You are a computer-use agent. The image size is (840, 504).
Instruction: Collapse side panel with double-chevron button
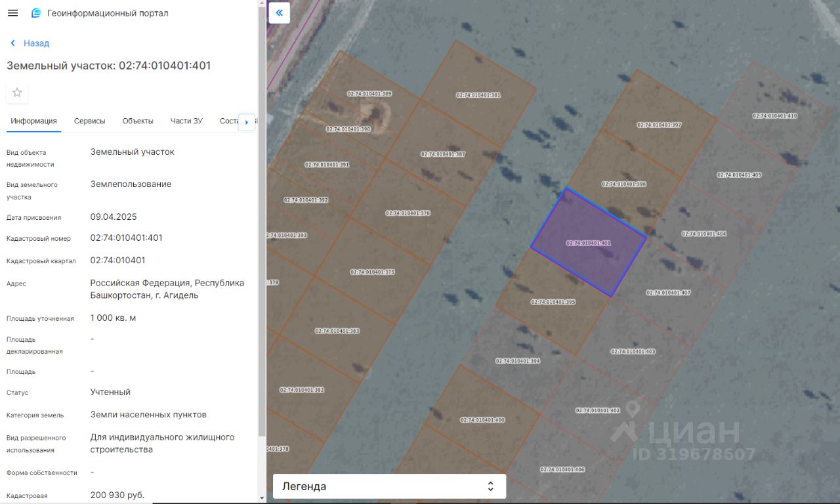coord(280,12)
